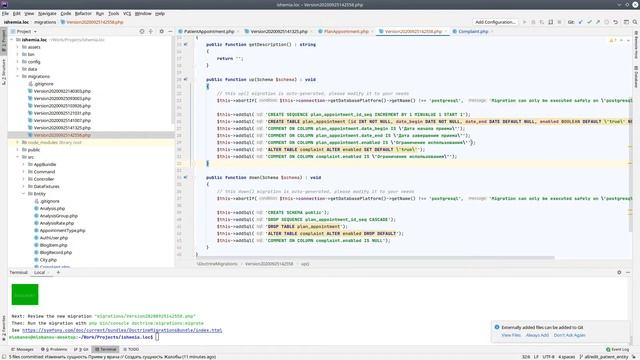Open the TODO tool window tab
This screenshot has width=640, height=360.
coord(131,349)
